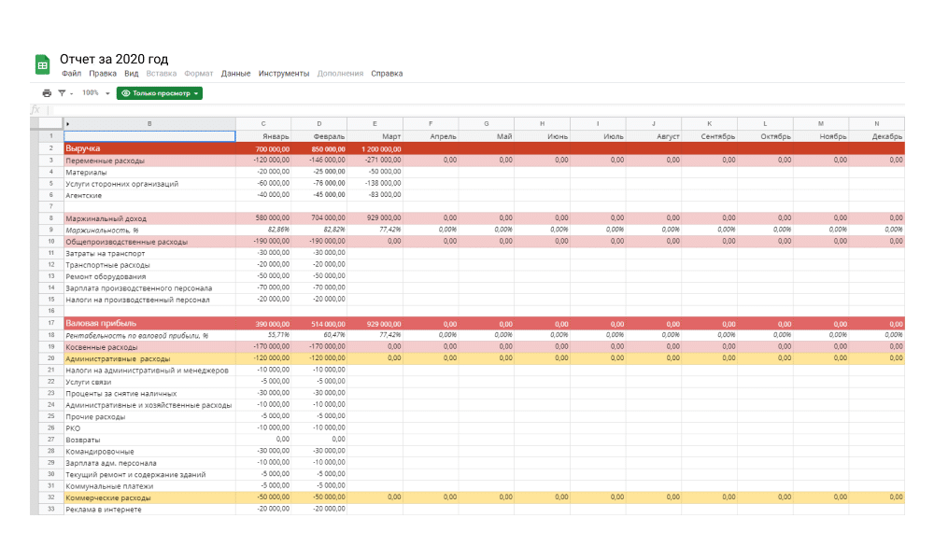Select the Проценты за снятие наличных cell
The image size is (934, 560).
(x=149, y=393)
